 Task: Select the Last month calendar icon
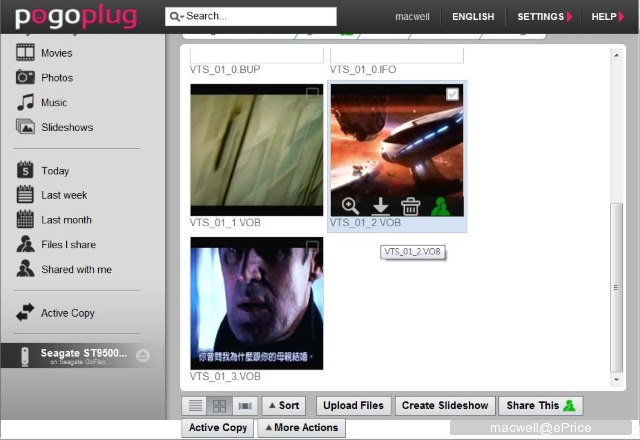pos(25,219)
